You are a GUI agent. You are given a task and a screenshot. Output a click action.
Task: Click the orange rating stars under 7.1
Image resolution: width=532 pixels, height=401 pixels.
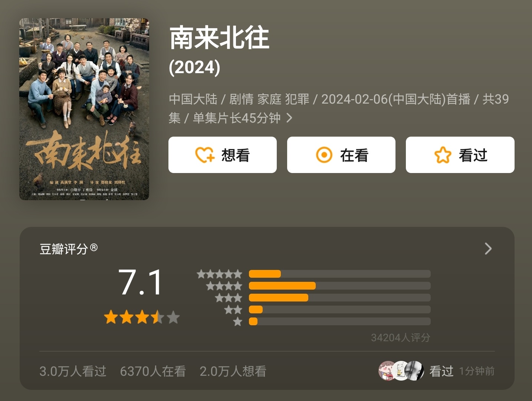coord(142,317)
